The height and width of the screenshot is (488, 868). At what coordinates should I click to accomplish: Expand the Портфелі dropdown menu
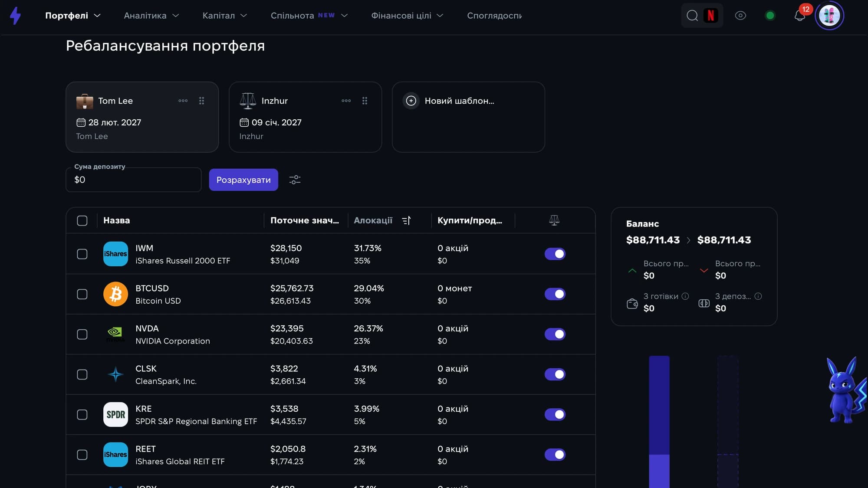73,16
